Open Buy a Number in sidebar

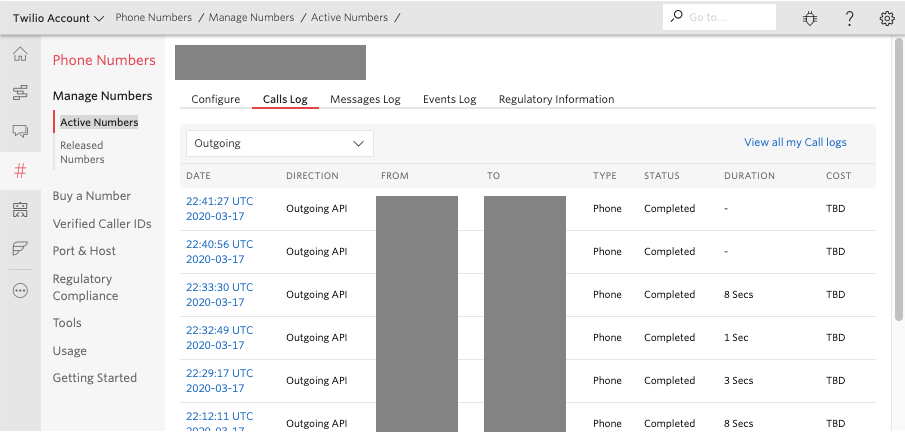click(92, 196)
